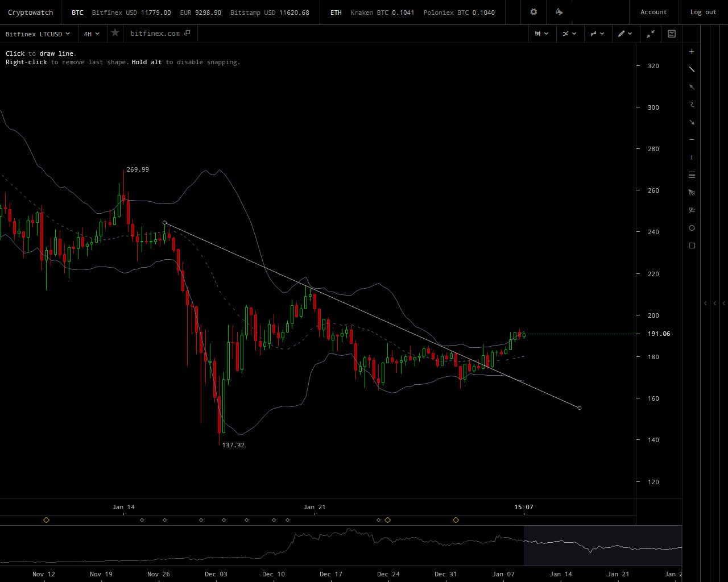The image size is (728, 582).
Task: Open Bitstamp USD 11620.68 ticker
Action: pos(270,13)
